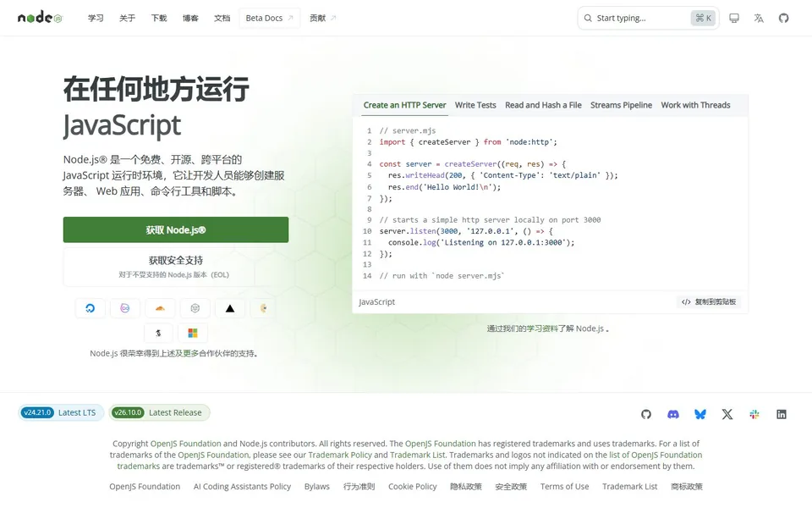Open the footer Slack icon
This screenshot has width=812, height=508.
pyautogui.click(x=754, y=414)
